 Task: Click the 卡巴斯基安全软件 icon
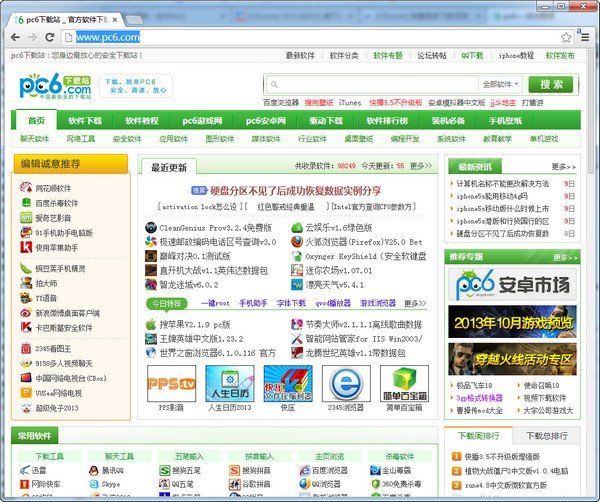[26, 328]
